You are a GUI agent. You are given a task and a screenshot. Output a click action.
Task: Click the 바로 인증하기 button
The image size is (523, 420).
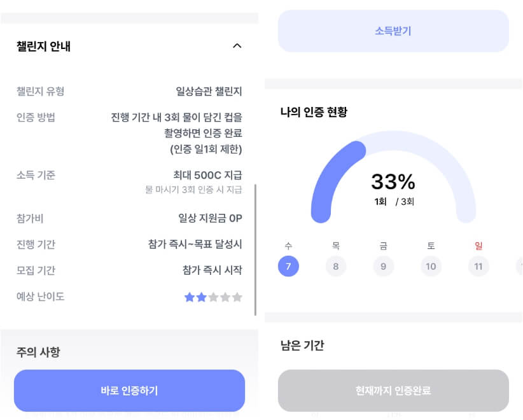click(x=130, y=390)
